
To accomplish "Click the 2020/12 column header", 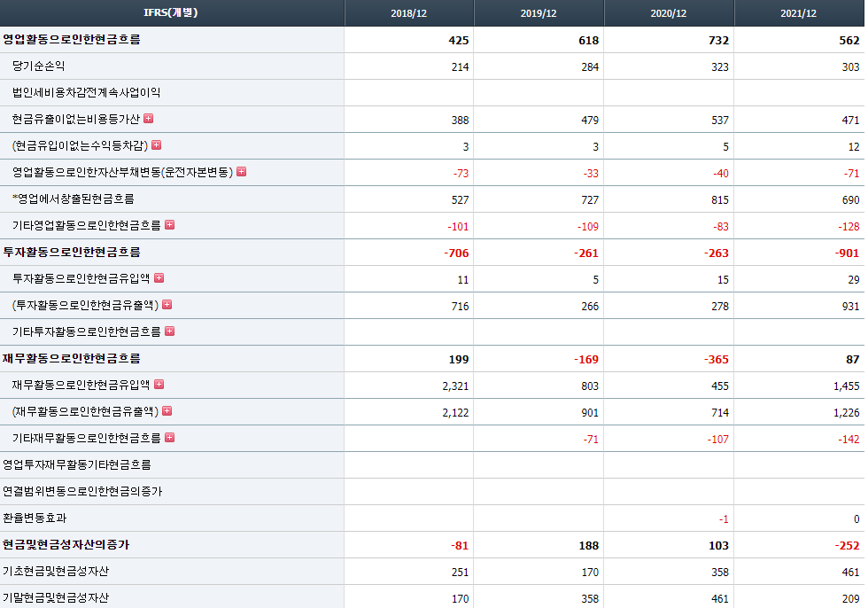I will coord(669,12).
